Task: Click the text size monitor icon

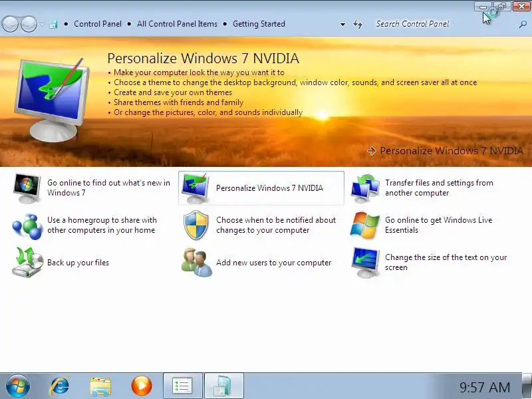Action: point(365,263)
